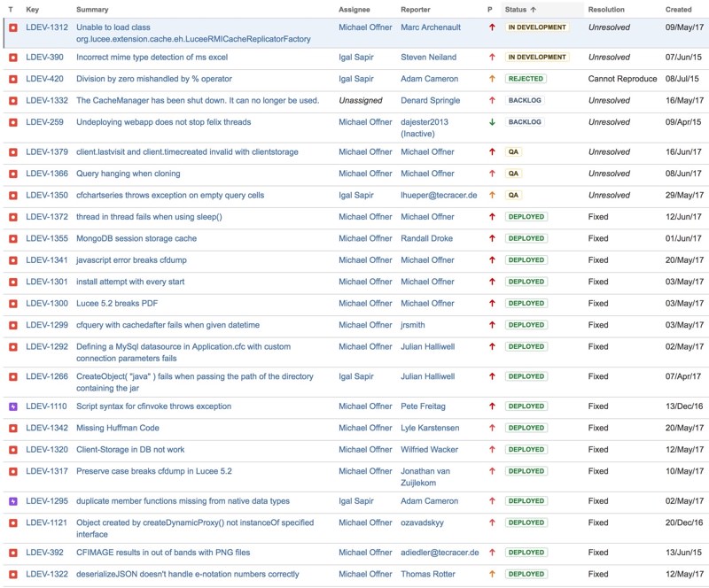Screen dimensions: 709x588
Task: Open reporter Adam Cameron on LDEV-1295
Action: [x=429, y=500]
